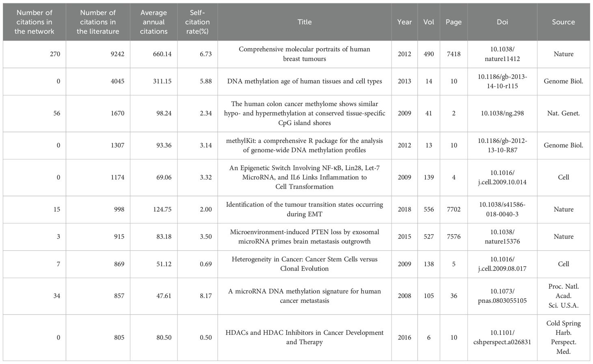The image size is (593, 364).
Task: Click the 'Source' column header
Action: 563,22
